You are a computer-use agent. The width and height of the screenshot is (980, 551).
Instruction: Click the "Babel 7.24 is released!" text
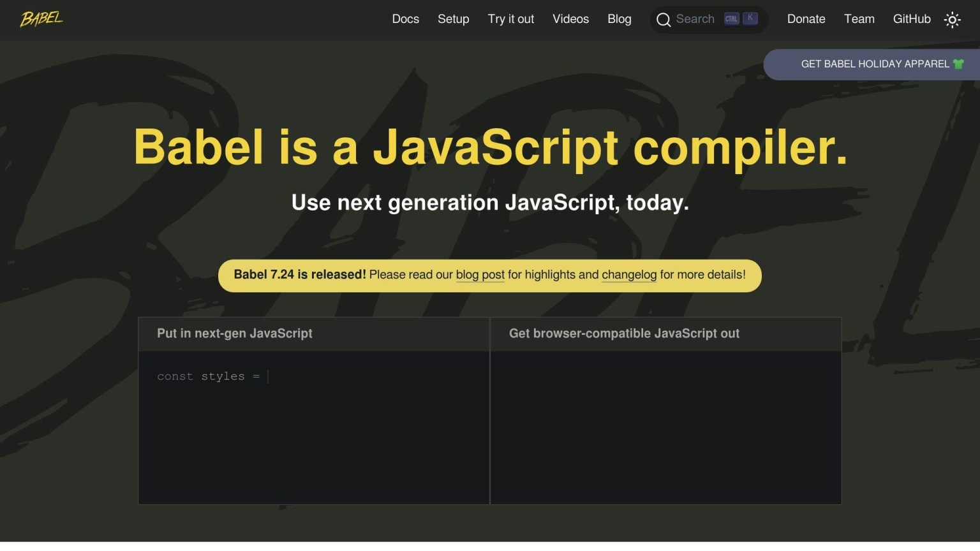click(300, 275)
